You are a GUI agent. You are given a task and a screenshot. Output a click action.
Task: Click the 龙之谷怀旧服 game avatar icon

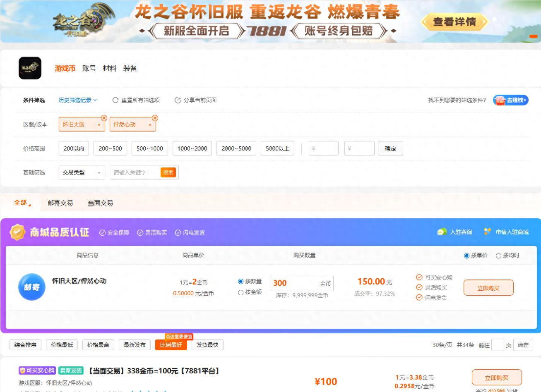(x=30, y=68)
